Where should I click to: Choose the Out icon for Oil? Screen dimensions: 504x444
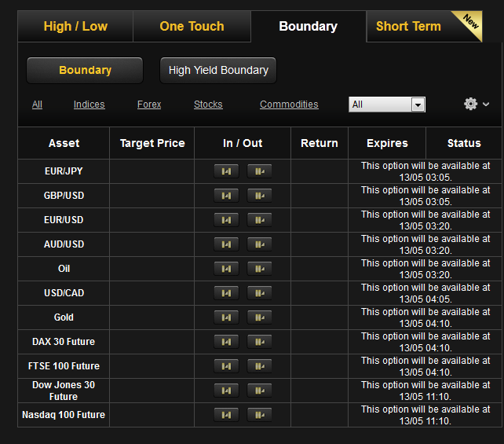[x=259, y=269]
